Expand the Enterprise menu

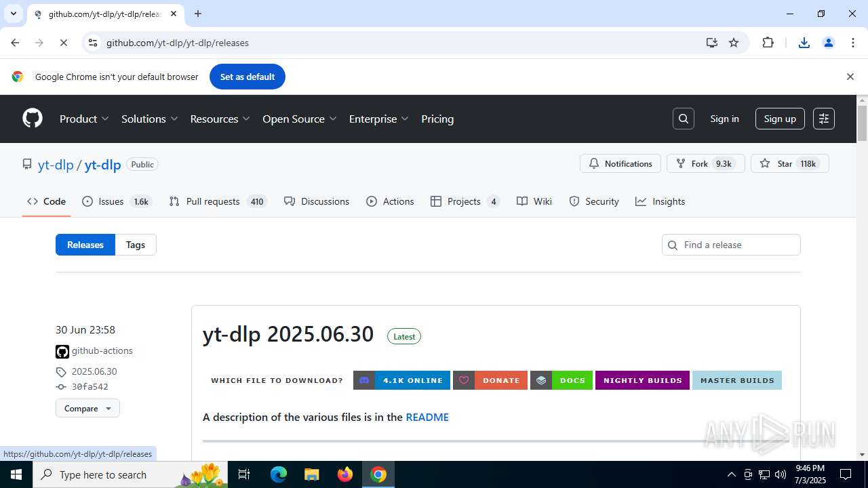point(379,119)
